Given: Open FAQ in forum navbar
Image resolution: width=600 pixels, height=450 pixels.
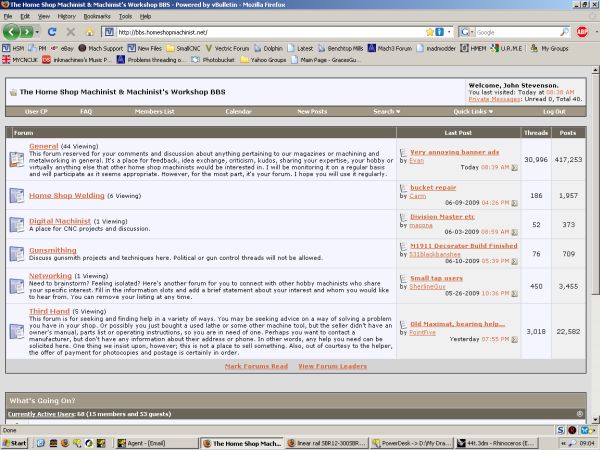Looking at the screenshot, I should coord(86,111).
